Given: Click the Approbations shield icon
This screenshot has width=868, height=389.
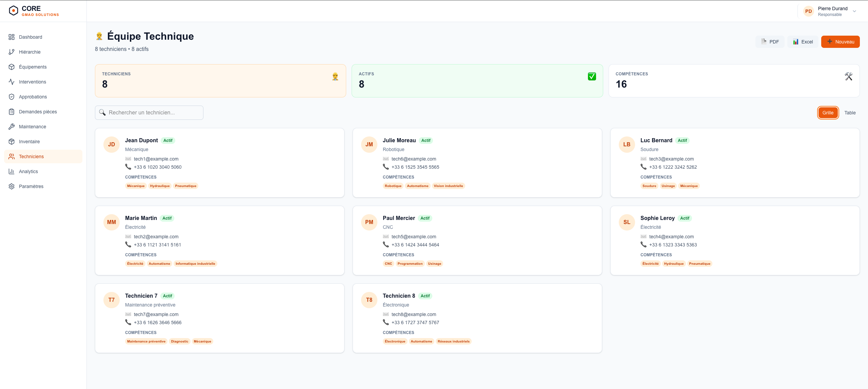Looking at the screenshot, I should pos(12,97).
